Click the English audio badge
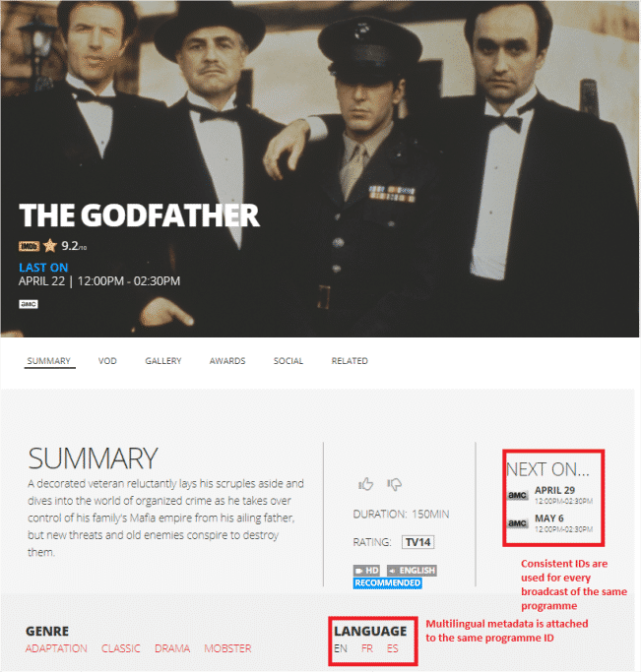The width and height of the screenshot is (641, 672). [x=412, y=571]
